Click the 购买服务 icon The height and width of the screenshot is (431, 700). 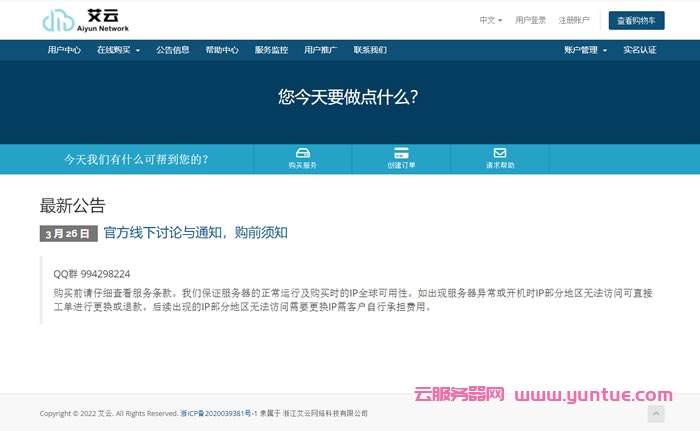click(302, 153)
